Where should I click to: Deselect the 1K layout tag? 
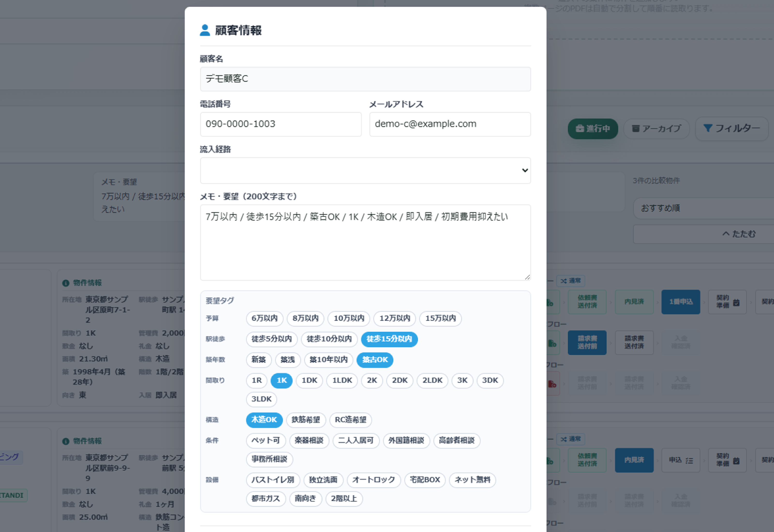point(282,380)
